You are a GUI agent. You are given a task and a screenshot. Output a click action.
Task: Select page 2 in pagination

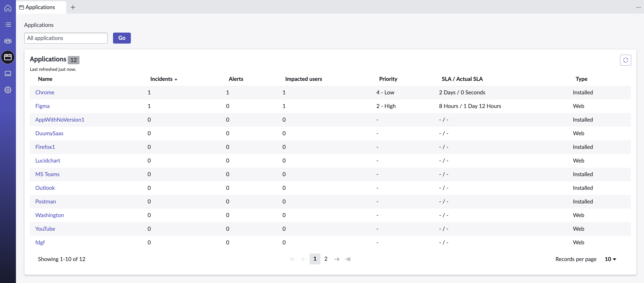click(326, 259)
